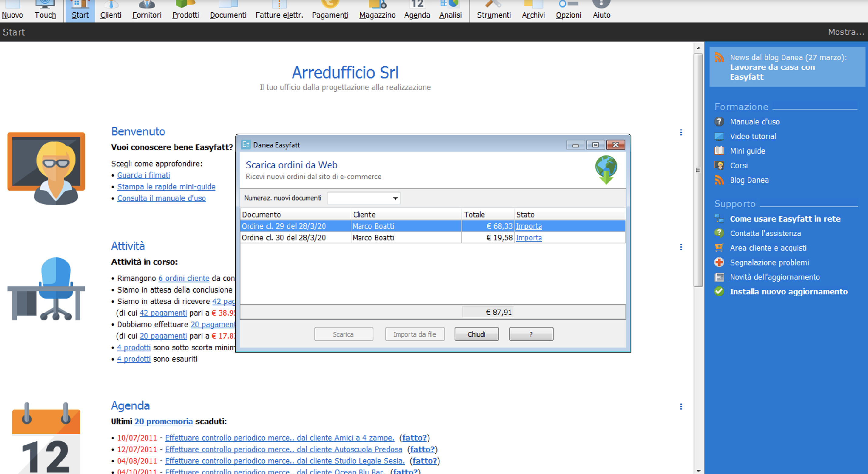The image size is (868, 474).
Task: Click the scrollbar down arrow
Action: (x=698, y=470)
